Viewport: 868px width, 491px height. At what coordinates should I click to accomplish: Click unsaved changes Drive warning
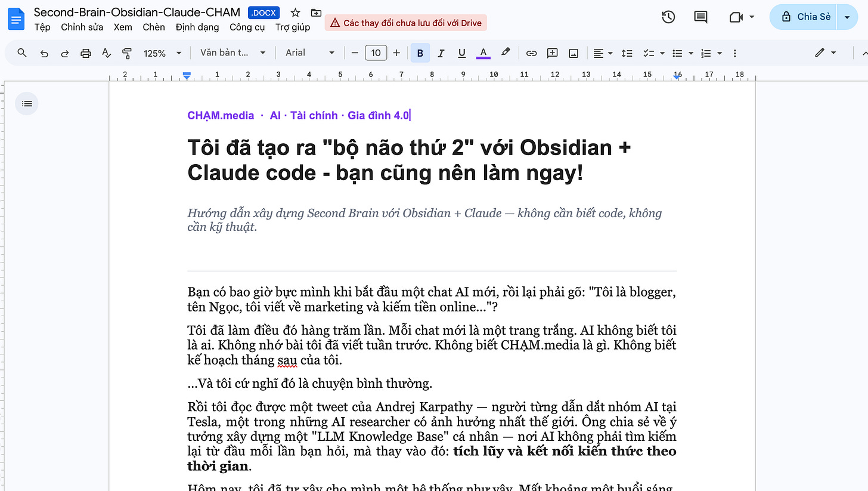406,23
